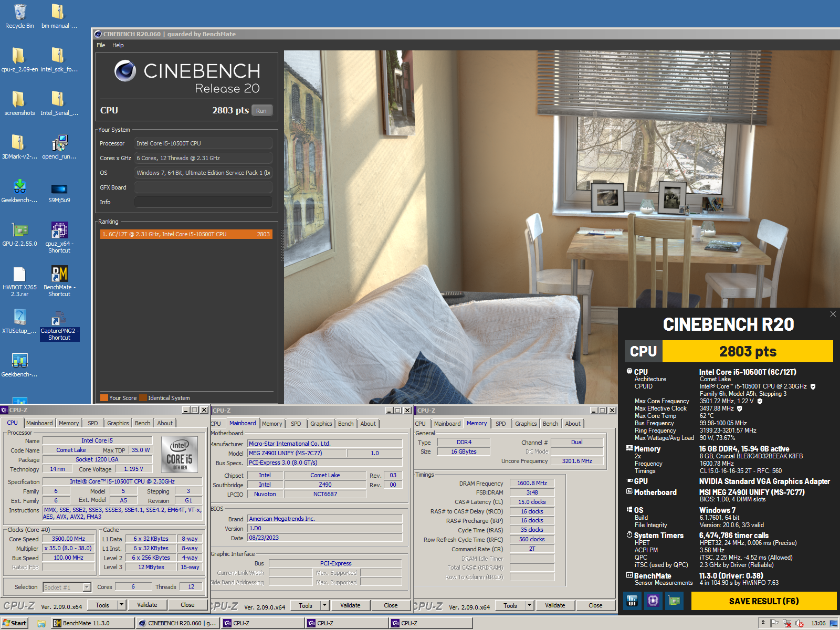Click Close in middle CPU-Z window
Image resolution: width=840 pixels, height=630 pixels.
[391, 605]
